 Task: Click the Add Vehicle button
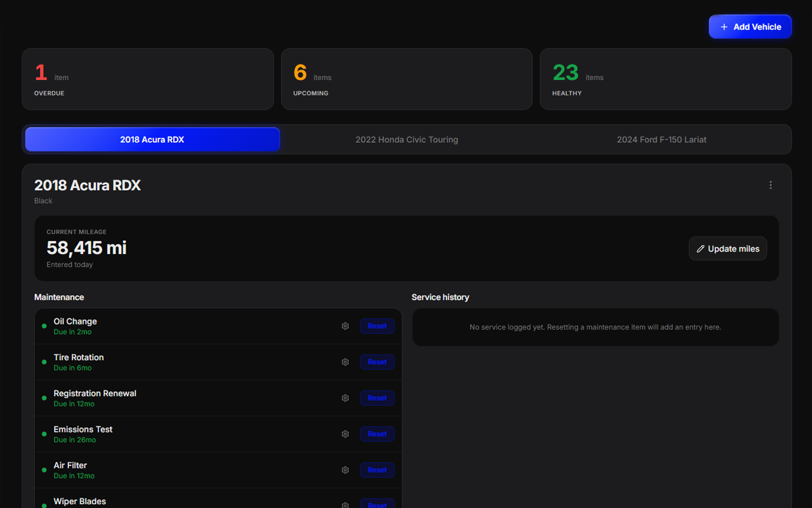coord(750,27)
